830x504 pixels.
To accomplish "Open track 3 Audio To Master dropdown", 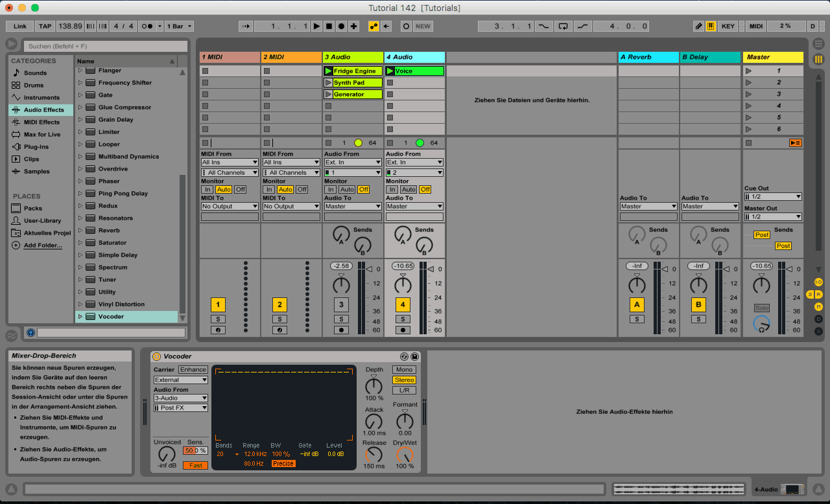I will click(353, 207).
